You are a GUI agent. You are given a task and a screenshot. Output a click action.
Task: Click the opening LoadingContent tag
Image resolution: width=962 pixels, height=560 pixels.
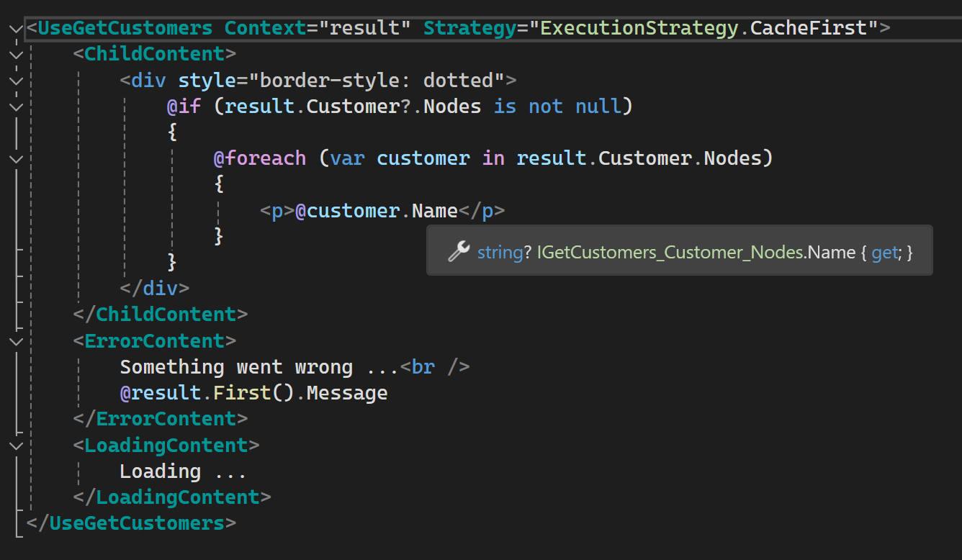166,445
